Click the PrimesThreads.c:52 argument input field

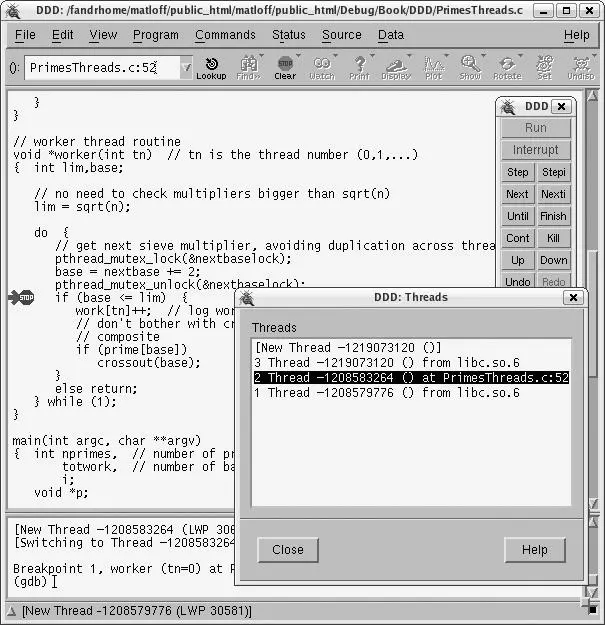100,68
